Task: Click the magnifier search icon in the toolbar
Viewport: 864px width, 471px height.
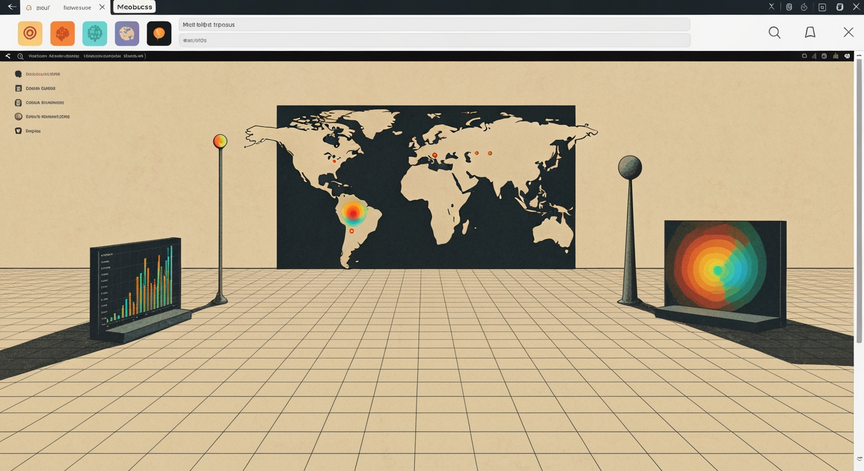Action: click(x=774, y=33)
